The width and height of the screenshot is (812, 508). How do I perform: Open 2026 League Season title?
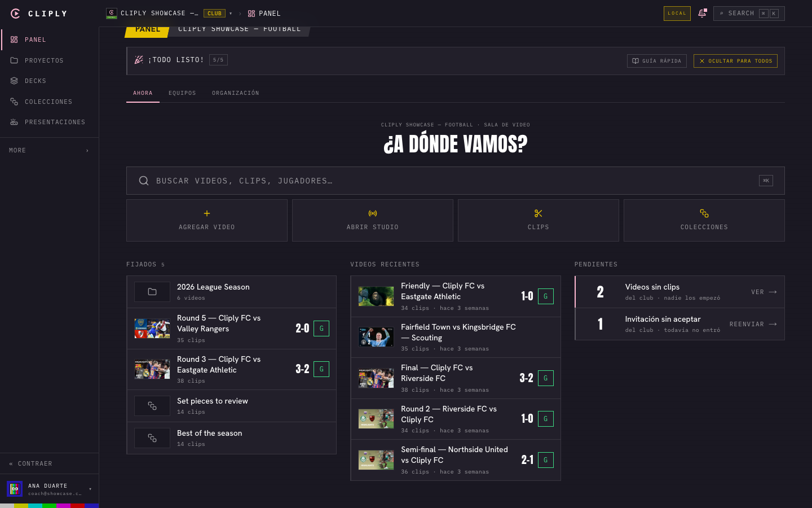point(213,287)
